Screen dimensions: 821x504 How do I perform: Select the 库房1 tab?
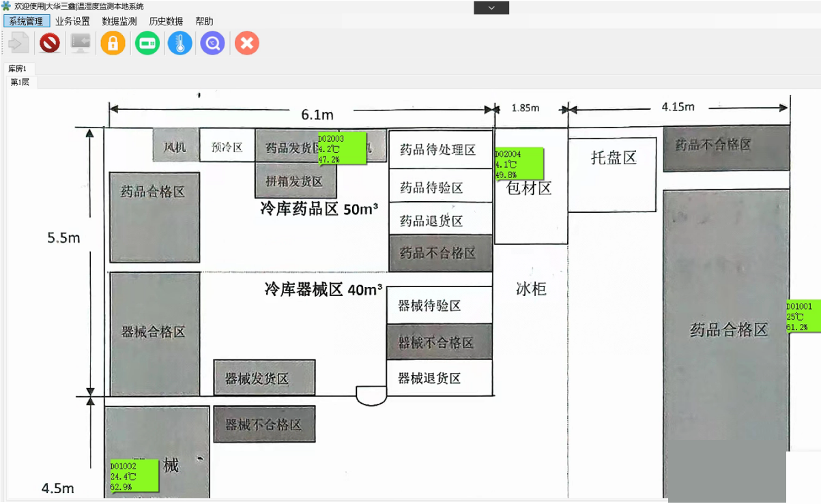pyautogui.click(x=17, y=69)
